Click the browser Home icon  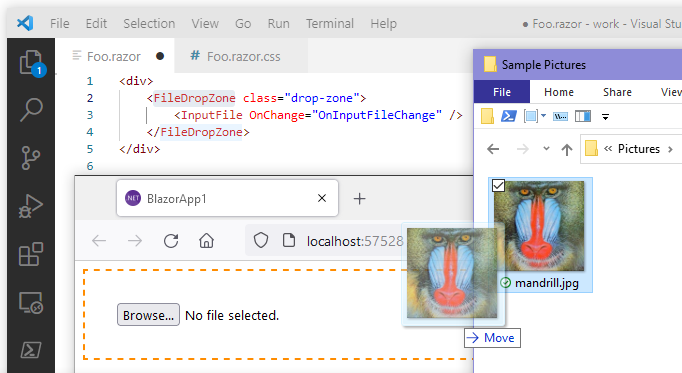207,240
